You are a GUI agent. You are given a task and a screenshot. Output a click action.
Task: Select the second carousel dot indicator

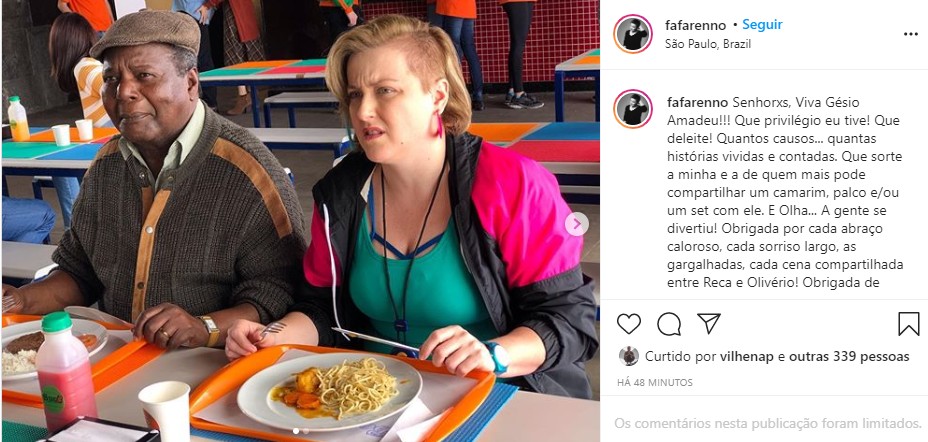pyautogui.click(x=305, y=431)
